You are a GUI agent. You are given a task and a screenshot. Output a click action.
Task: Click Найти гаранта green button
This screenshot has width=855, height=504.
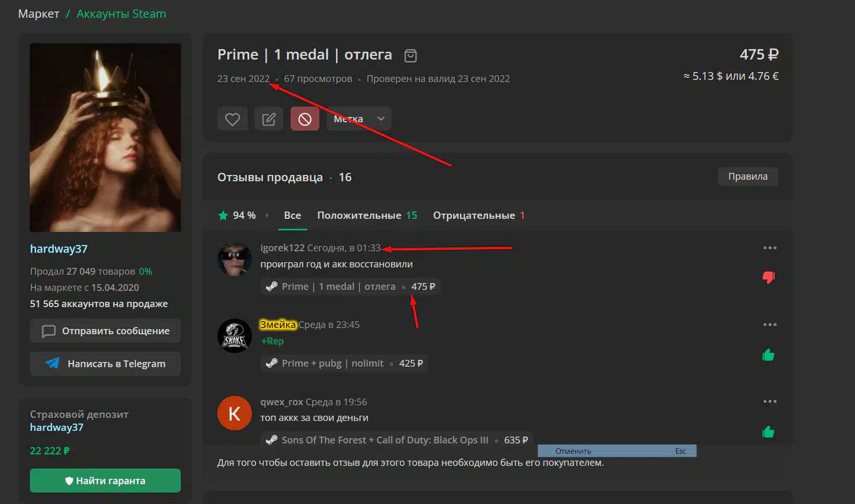click(105, 480)
